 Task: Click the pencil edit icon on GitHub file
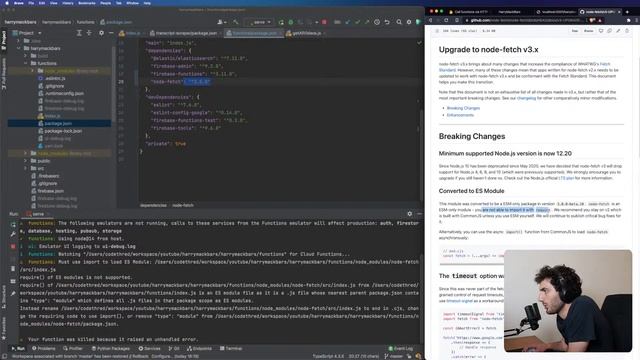pos(618,31)
